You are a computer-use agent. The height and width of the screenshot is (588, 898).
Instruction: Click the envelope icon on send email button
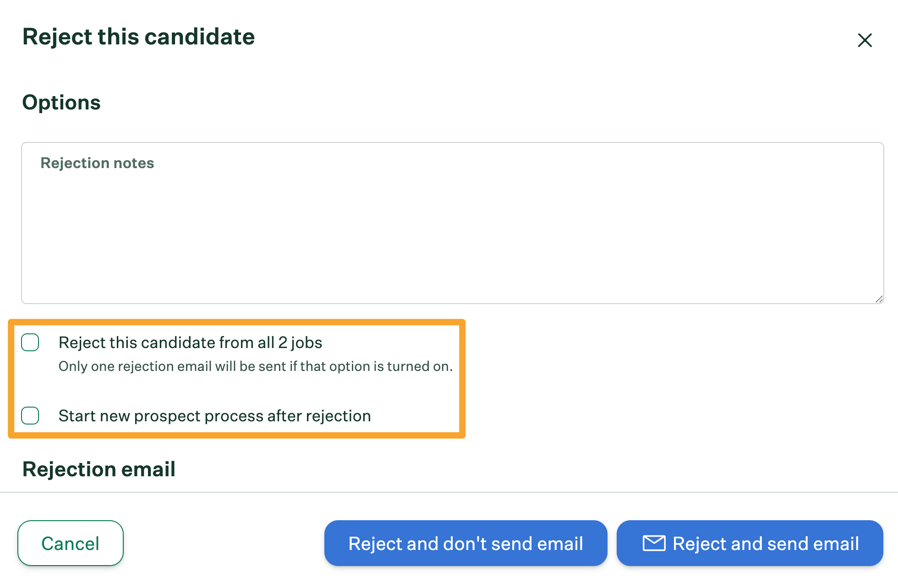click(654, 543)
